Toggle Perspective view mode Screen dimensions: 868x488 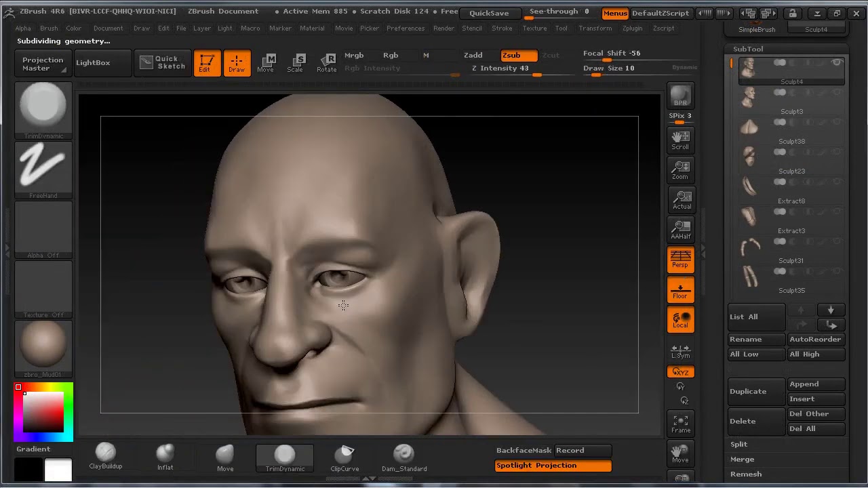click(x=680, y=260)
